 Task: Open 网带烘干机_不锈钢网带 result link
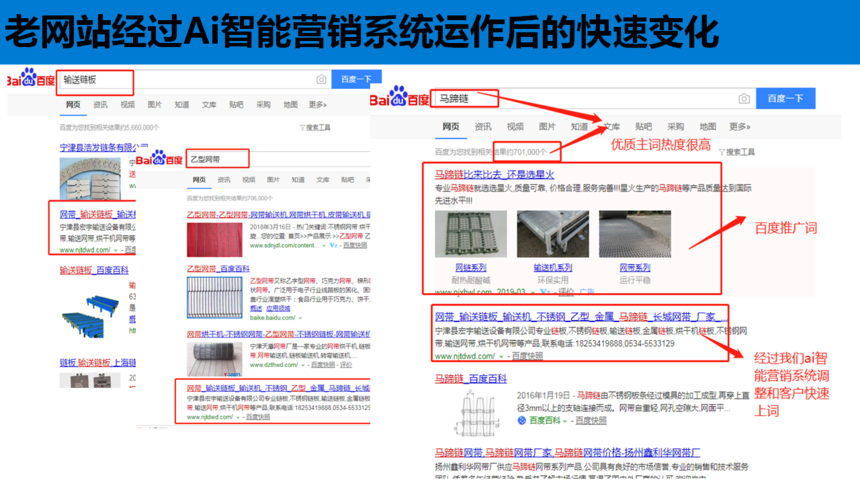pyautogui.click(x=278, y=334)
